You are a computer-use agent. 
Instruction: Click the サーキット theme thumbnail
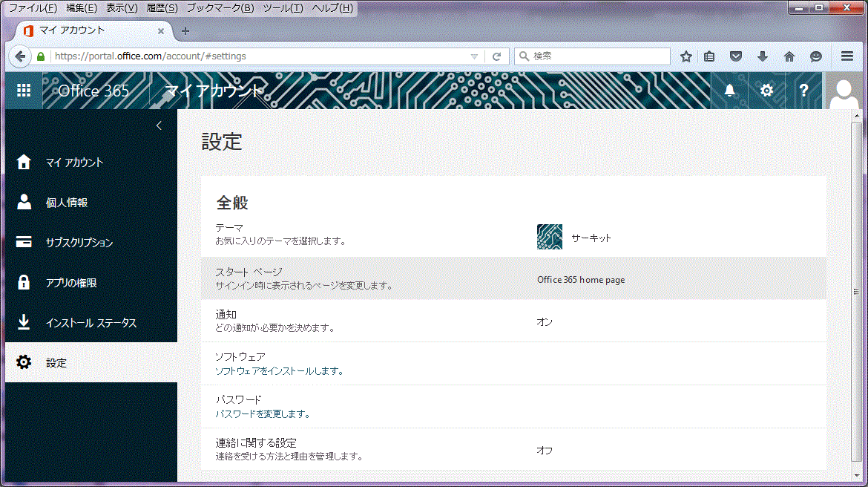coord(550,237)
